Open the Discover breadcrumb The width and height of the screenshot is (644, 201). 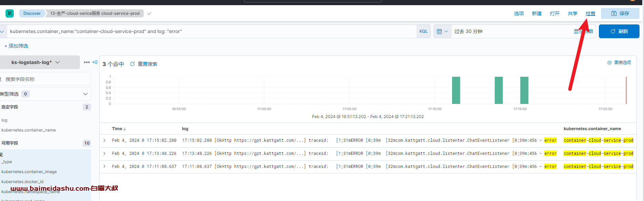point(32,13)
